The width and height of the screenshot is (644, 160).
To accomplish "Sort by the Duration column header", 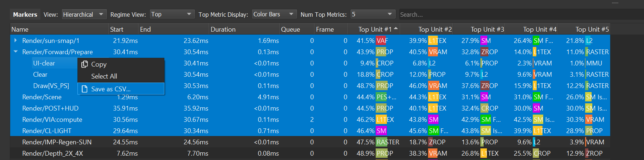I will coord(223,29).
